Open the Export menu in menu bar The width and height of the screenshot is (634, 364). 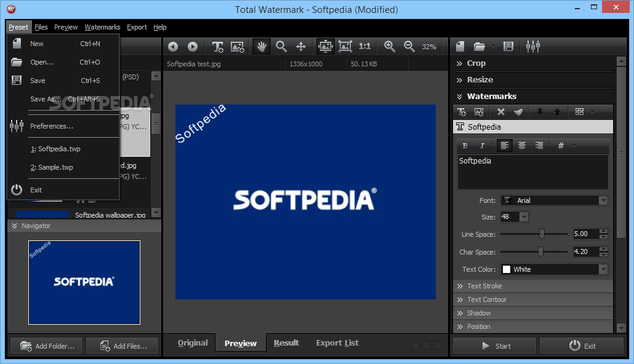tap(137, 27)
